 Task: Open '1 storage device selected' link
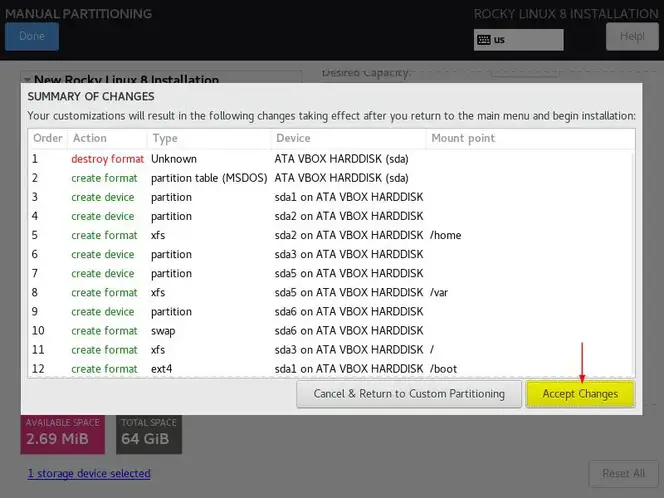[89, 473]
